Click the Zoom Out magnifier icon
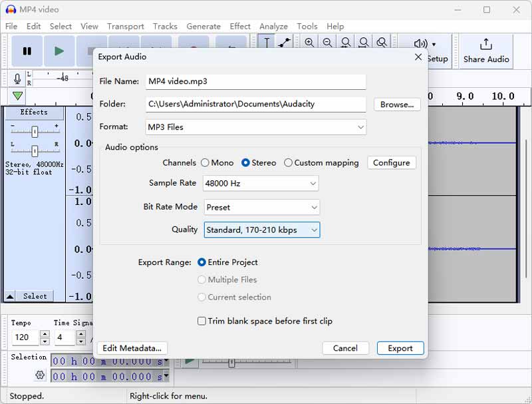The height and width of the screenshot is (404, 532). click(x=328, y=42)
